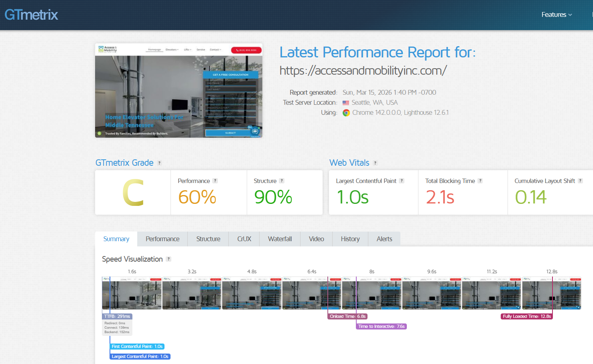Open the CrUX tab

(x=244, y=239)
